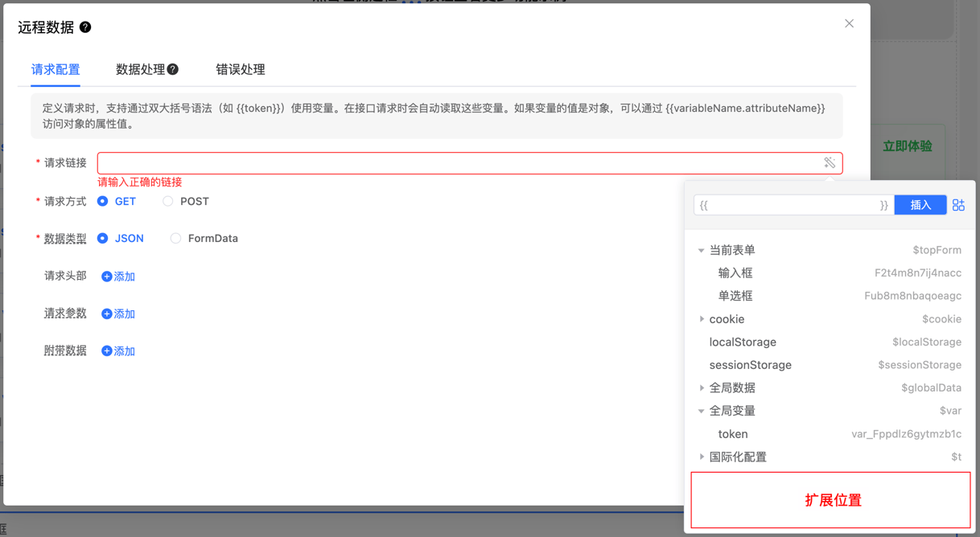The image size is (980, 537).
Task: Choose FormData as data type
Action: (x=175, y=239)
